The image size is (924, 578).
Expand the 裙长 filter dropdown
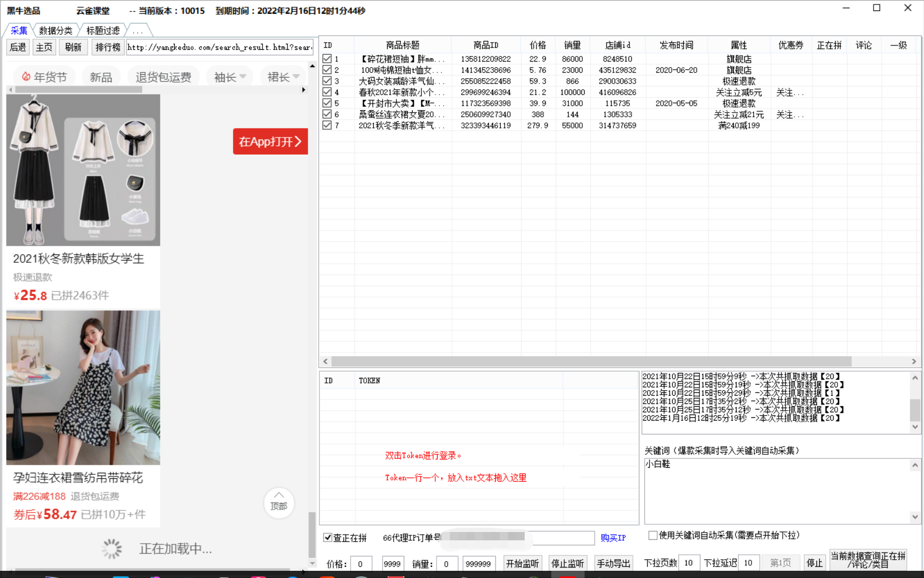pos(283,77)
